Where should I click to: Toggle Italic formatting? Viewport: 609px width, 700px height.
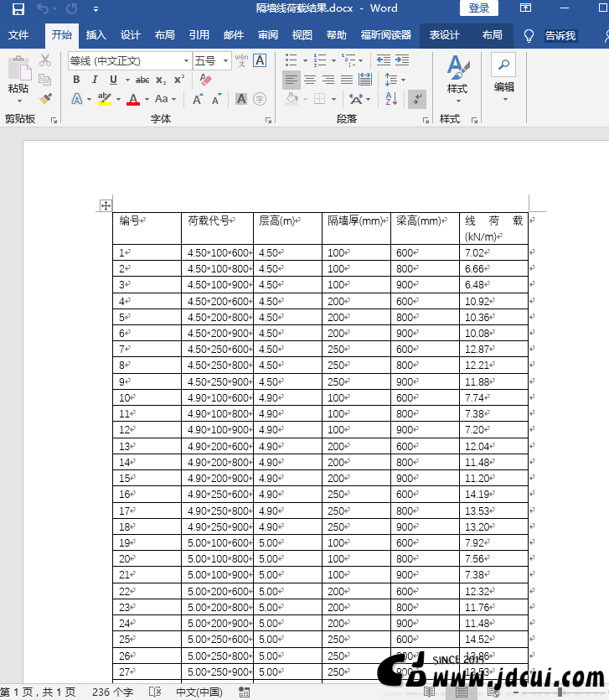point(95,80)
